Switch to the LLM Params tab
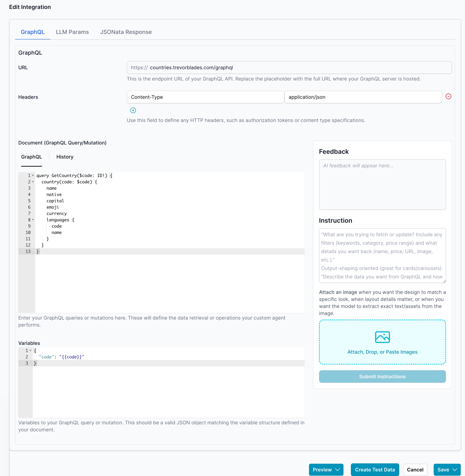Viewport: 465px width, 476px height. coord(72,32)
